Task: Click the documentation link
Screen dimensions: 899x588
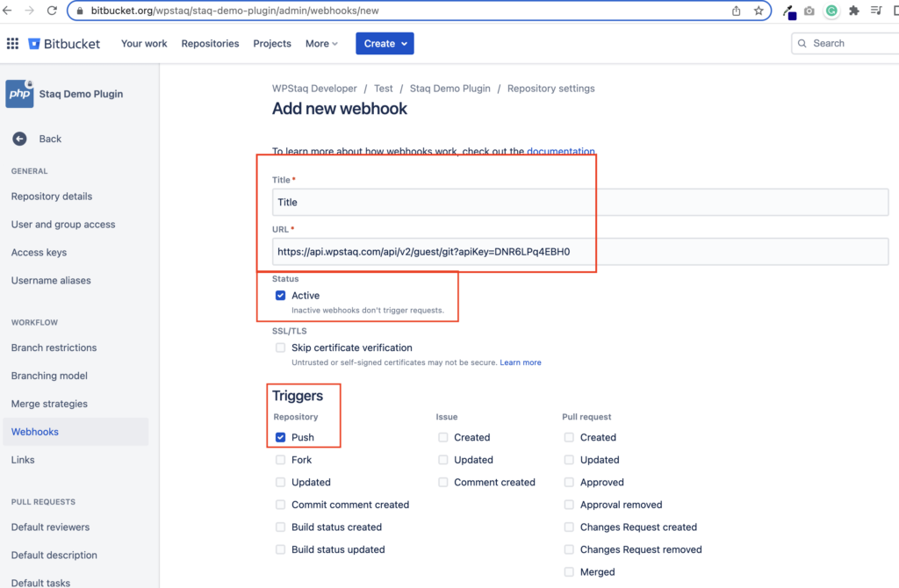Action: 561,151
